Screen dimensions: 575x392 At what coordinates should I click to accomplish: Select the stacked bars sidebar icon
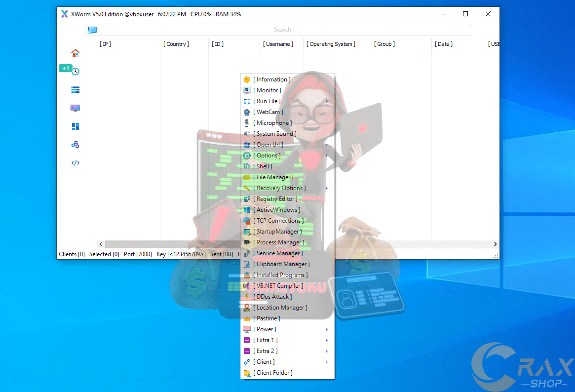pos(75,90)
